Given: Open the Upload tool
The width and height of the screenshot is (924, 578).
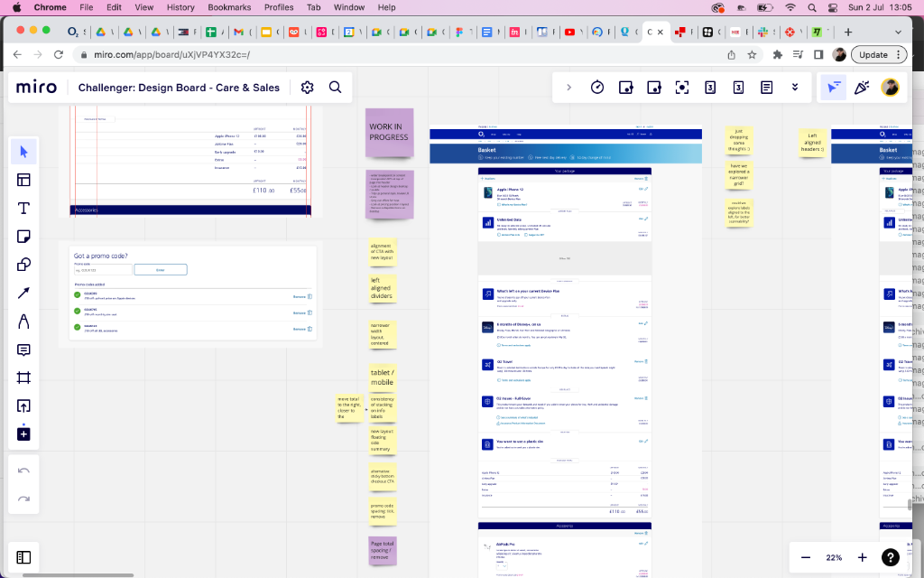Looking at the screenshot, I should coord(23,406).
